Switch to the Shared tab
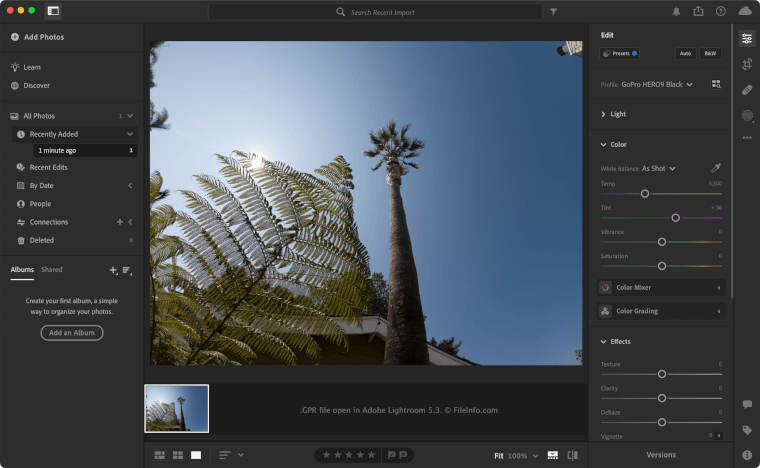The height and width of the screenshot is (468, 760). (x=51, y=270)
